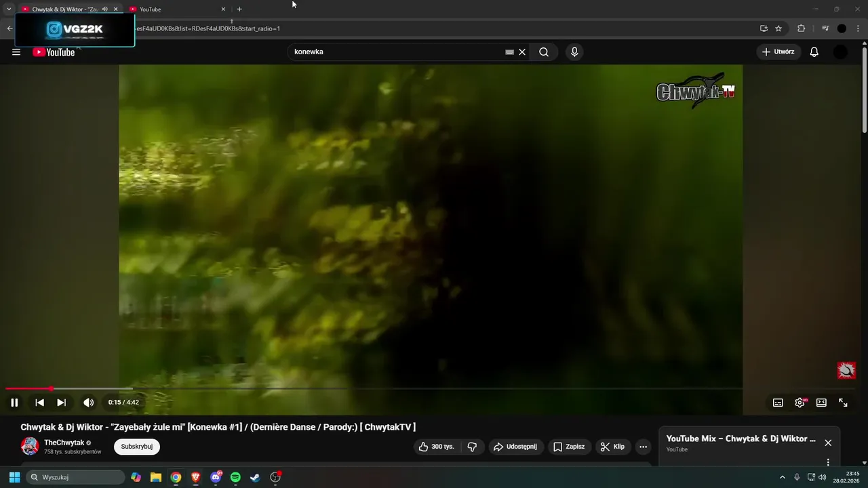The height and width of the screenshot is (488, 868).
Task: Run search with the magnifier button
Action: [x=544, y=52]
